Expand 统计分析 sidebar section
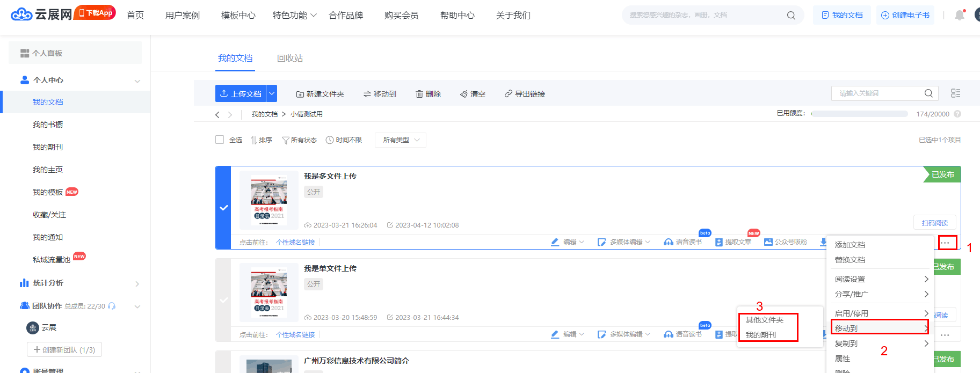 [137, 283]
